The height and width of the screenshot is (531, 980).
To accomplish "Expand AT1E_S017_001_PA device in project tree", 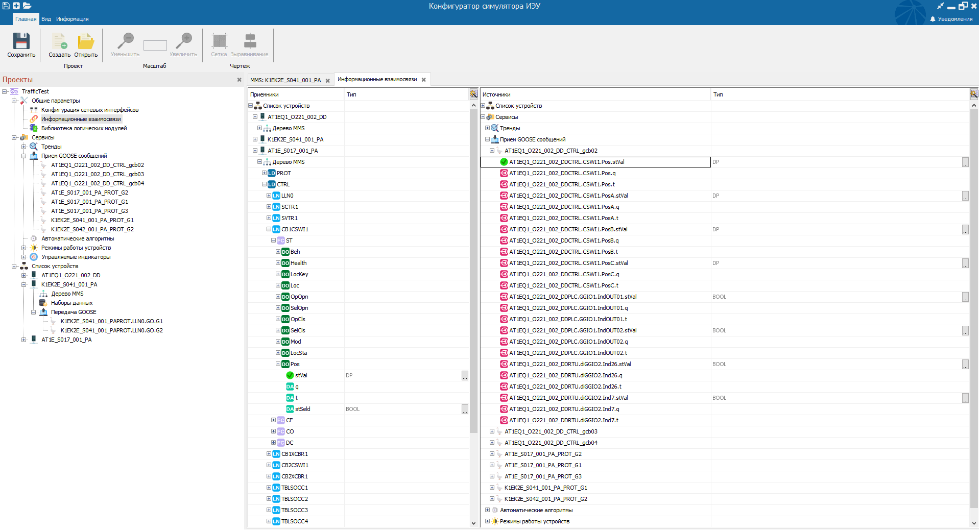I will click(24, 340).
